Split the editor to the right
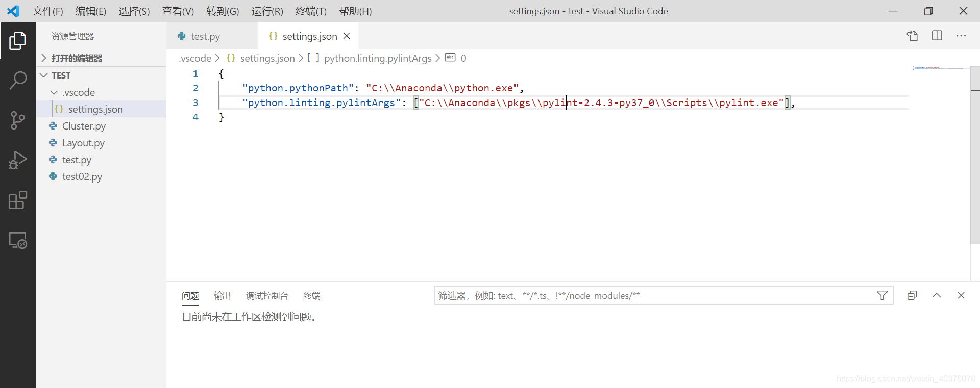 (x=937, y=36)
